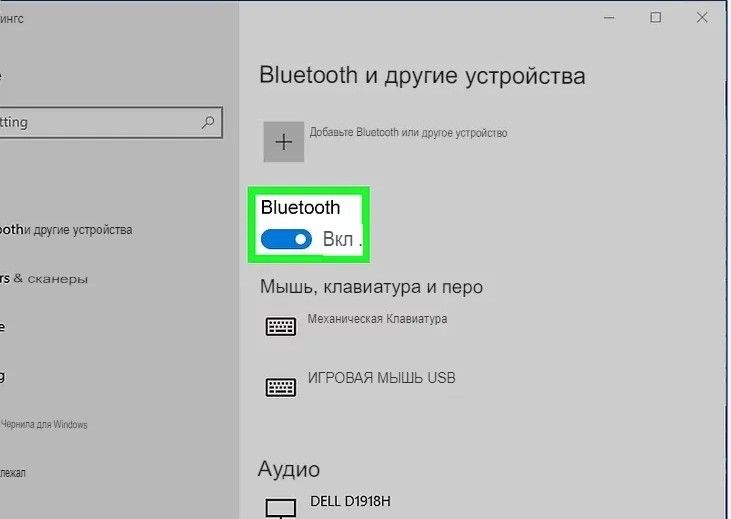Image resolution: width=731 pixels, height=519 pixels.
Task: Click the Аудио section heading
Action: pyautogui.click(x=289, y=469)
